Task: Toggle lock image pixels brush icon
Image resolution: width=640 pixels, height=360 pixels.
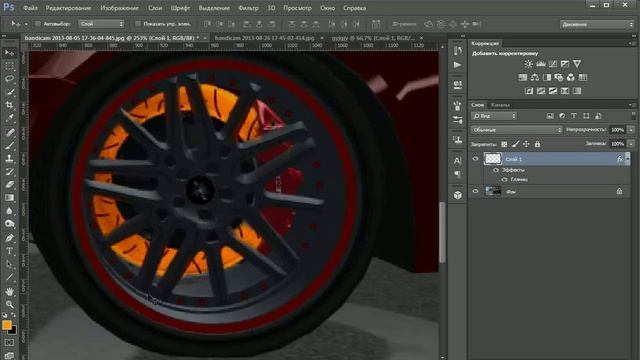Action: (x=516, y=144)
